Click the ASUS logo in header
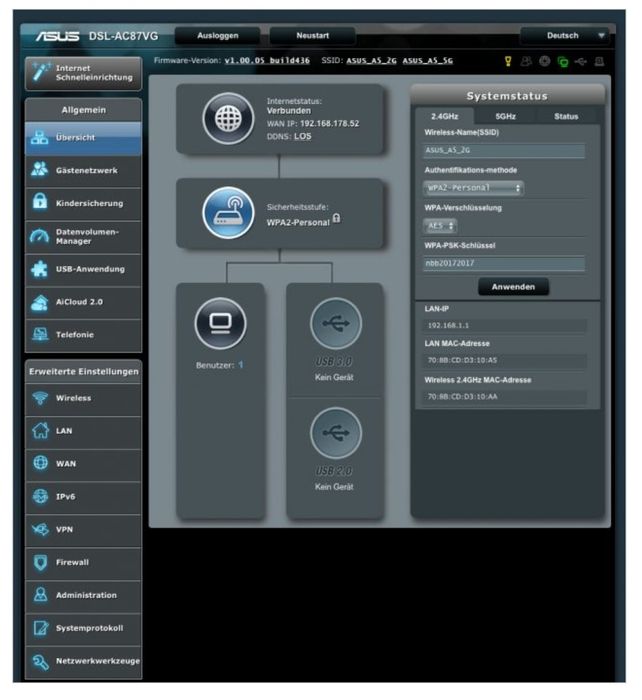 [x=58, y=36]
